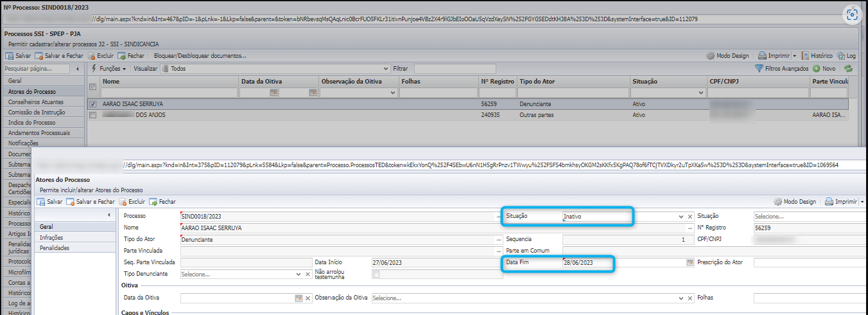Click Excluir in the Atores do Processo dialog
868x315 pixels.
point(132,202)
